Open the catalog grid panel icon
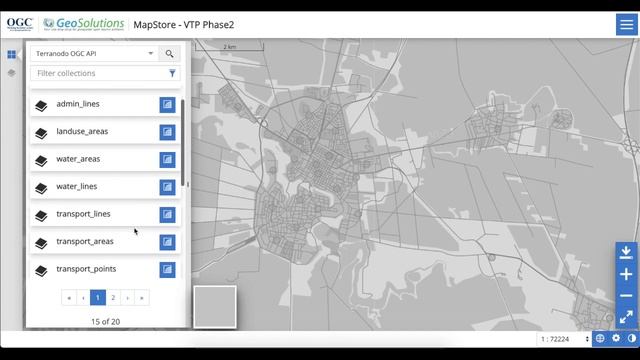640x360 pixels. (11, 54)
